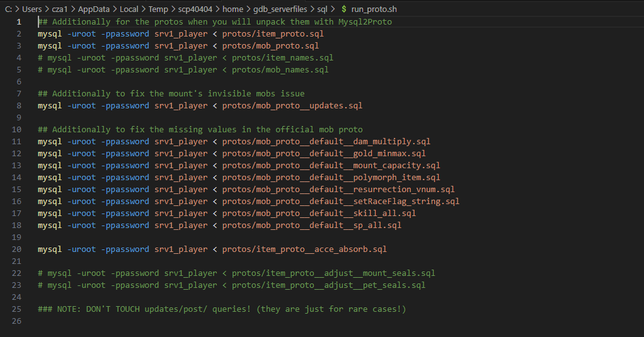
Task: Click line number 25 in the gutter
Action: click(x=17, y=309)
